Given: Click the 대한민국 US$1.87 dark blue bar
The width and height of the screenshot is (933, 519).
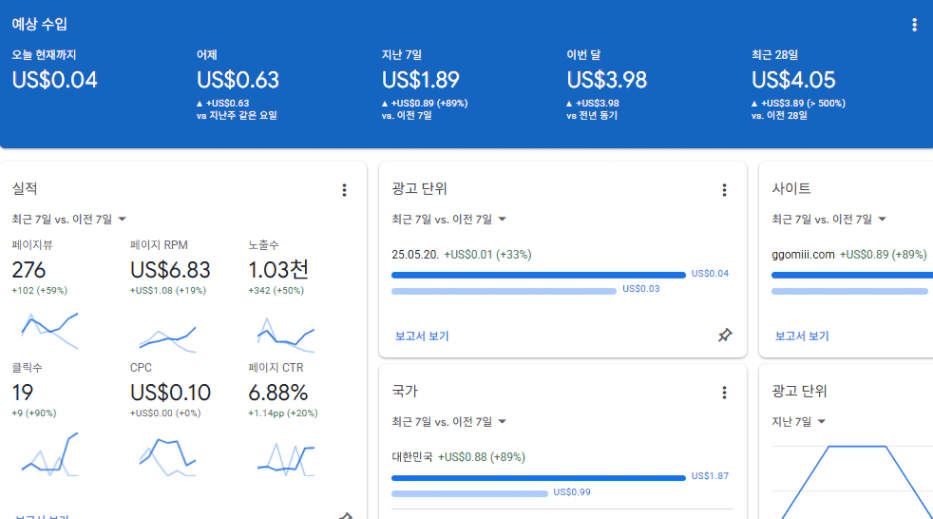Looking at the screenshot, I should 538,477.
